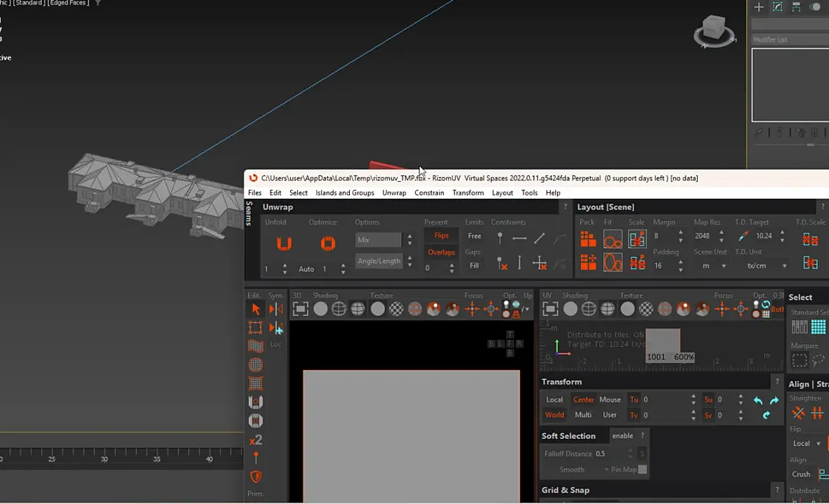
Task: Open the Mix options dropdown
Action: tap(379, 240)
